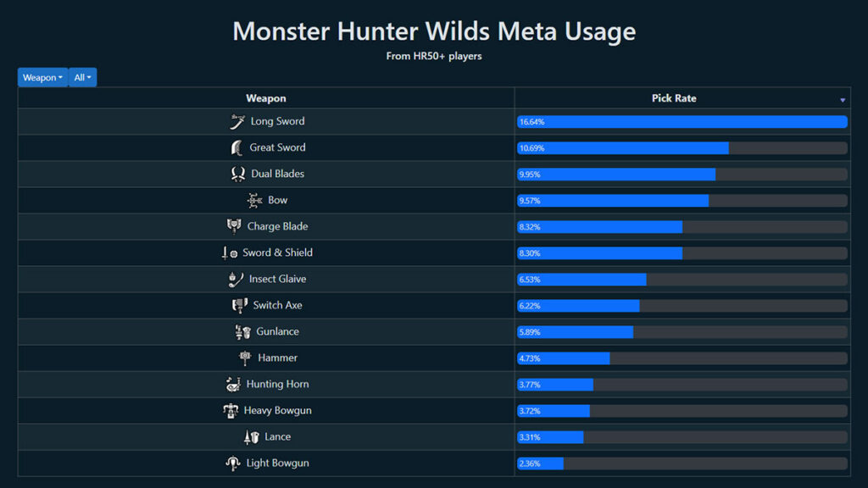The width and height of the screenshot is (868, 488).
Task: Click the Bow weapon icon
Action: tap(254, 201)
